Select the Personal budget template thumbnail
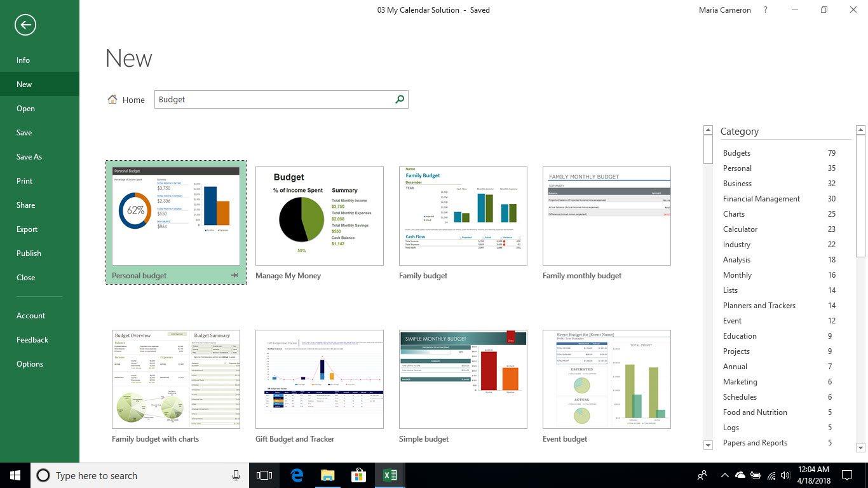The height and width of the screenshot is (488, 868). pyautogui.click(x=176, y=216)
